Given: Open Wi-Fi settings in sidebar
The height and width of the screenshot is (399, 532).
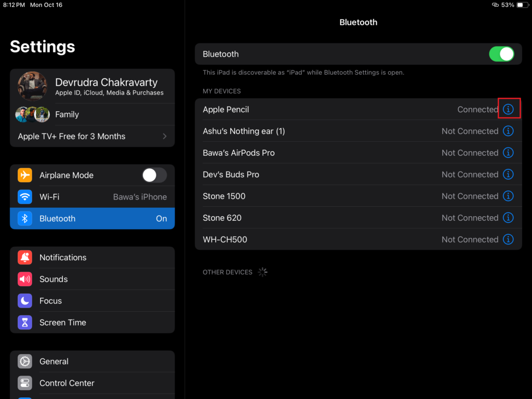Looking at the screenshot, I should 92,197.
